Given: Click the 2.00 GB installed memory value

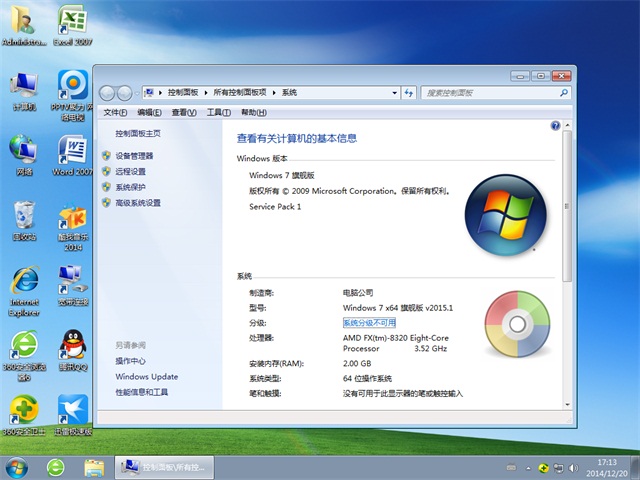Looking at the screenshot, I should pyautogui.click(x=357, y=363).
